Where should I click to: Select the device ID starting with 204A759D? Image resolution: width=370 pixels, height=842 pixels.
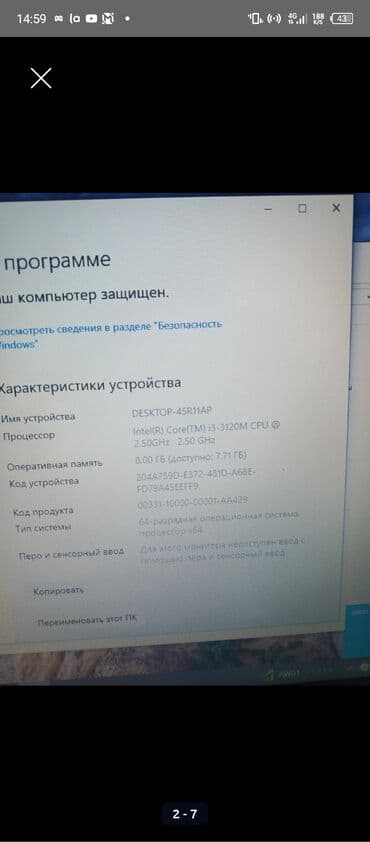coord(197,480)
